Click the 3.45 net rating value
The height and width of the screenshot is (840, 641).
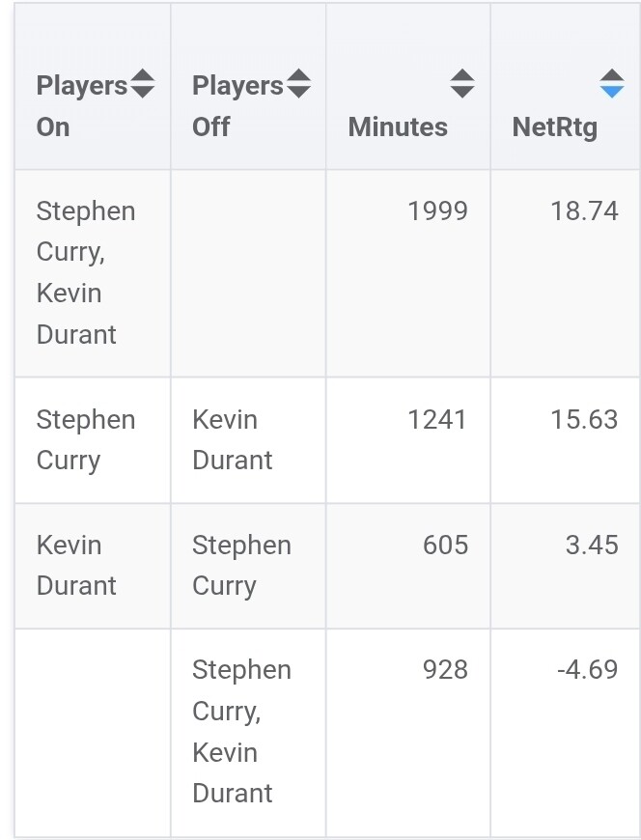point(592,545)
